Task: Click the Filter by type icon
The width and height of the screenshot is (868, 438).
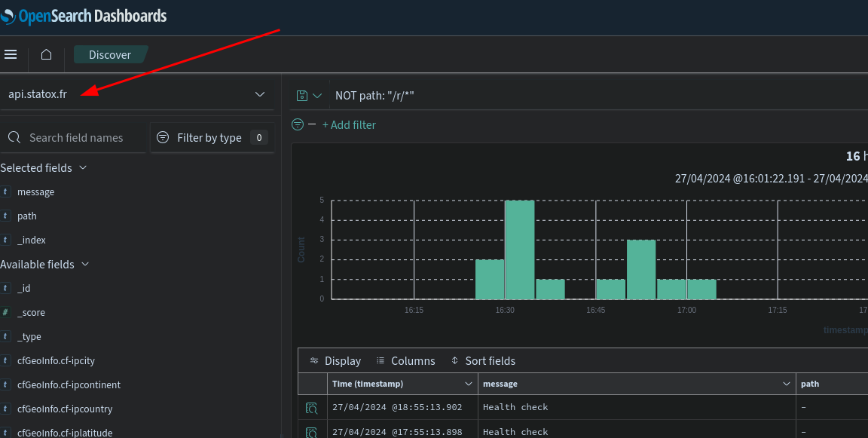Action: point(163,137)
